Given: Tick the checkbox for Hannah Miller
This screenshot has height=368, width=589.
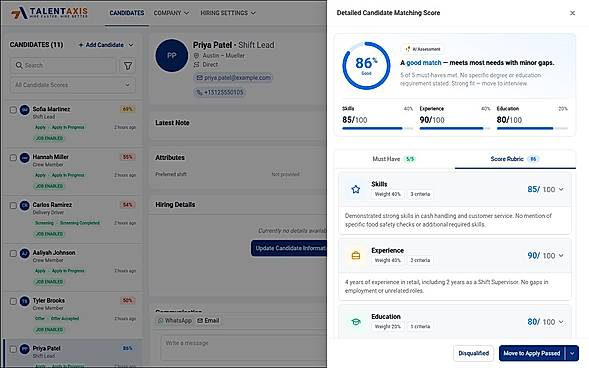Looking at the screenshot, I should 13,158.
